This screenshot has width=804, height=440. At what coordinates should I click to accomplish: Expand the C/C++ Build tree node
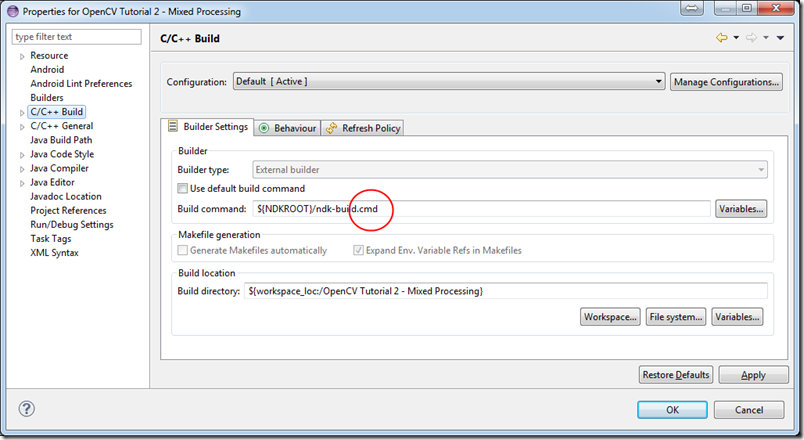point(22,112)
